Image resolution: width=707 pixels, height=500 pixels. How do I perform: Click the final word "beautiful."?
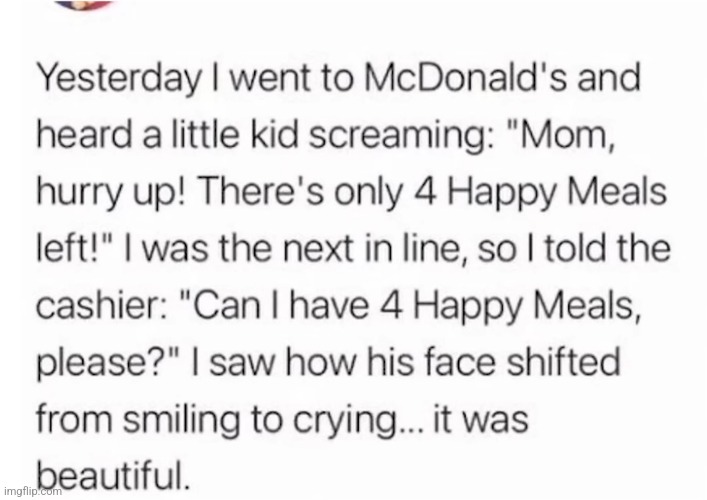coord(111,475)
